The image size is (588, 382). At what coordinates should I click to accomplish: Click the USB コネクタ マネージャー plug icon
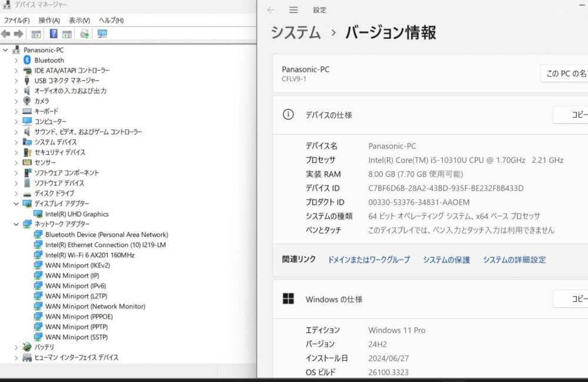click(x=27, y=80)
